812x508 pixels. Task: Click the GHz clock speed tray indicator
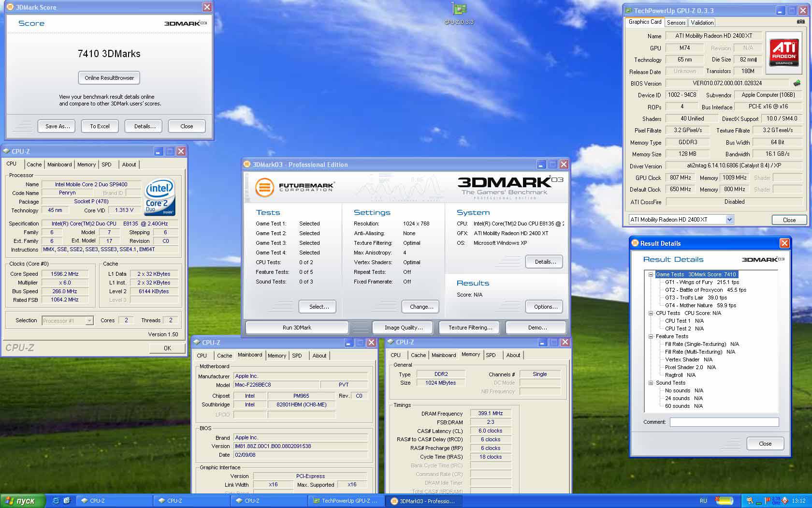(x=776, y=501)
